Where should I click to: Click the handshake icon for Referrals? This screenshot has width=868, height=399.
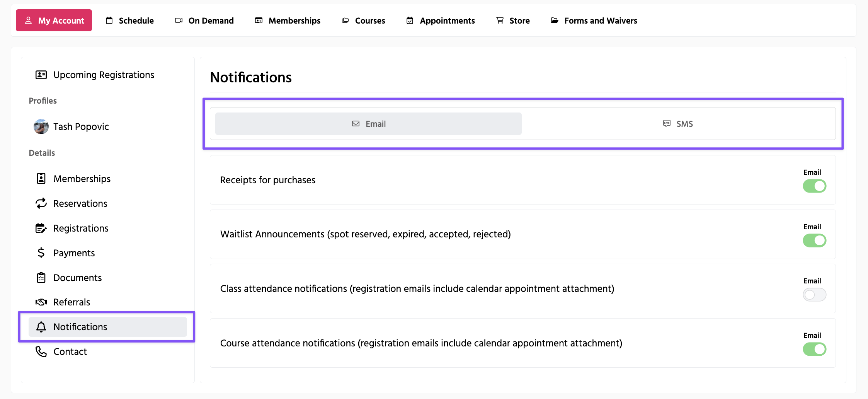pos(41,302)
